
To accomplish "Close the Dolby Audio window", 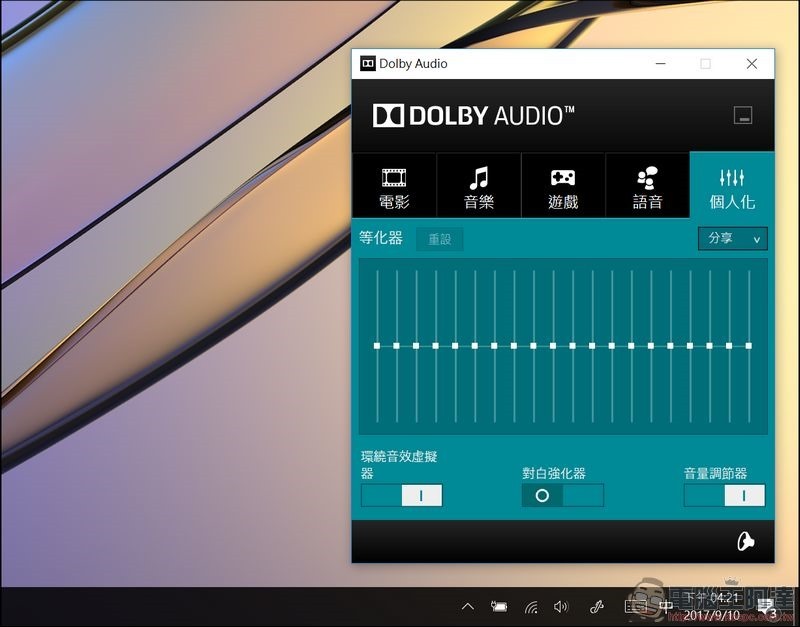I will [x=752, y=64].
